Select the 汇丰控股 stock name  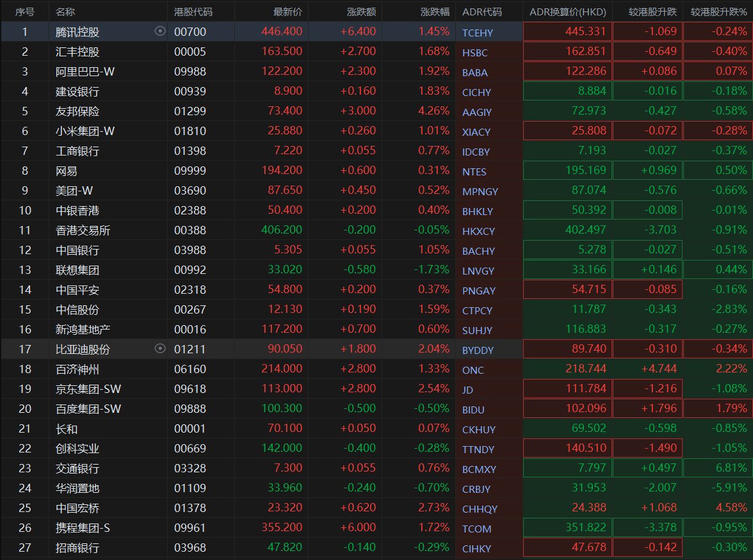pyautogui.click(x=77, y=52)
